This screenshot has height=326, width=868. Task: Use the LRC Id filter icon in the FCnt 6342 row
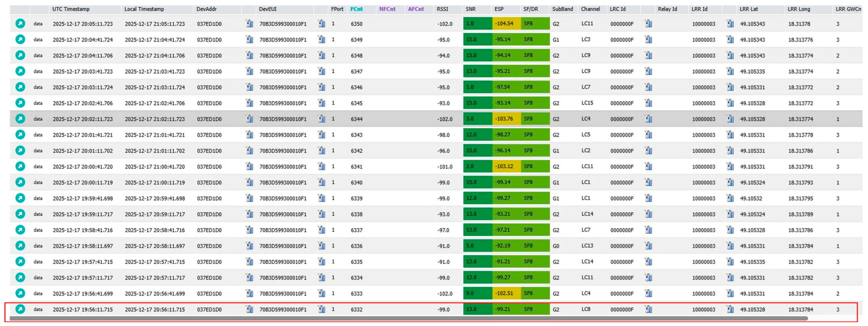648,150
